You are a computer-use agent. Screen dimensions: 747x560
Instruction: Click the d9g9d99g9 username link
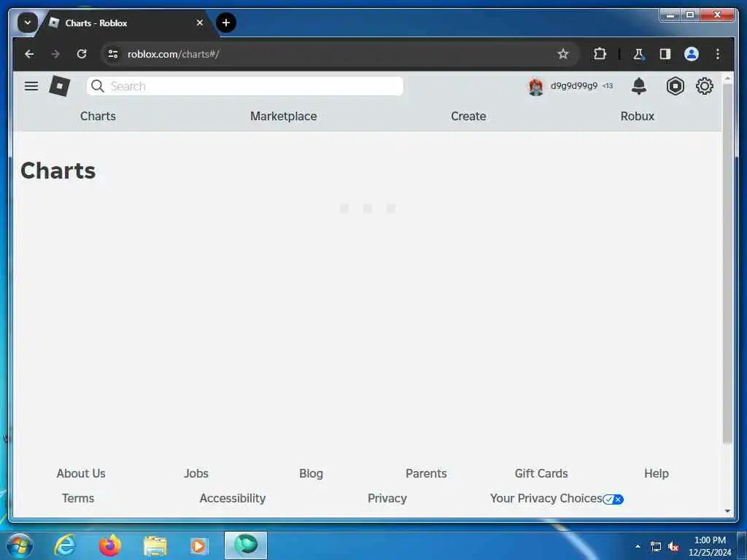pos(573,86)
